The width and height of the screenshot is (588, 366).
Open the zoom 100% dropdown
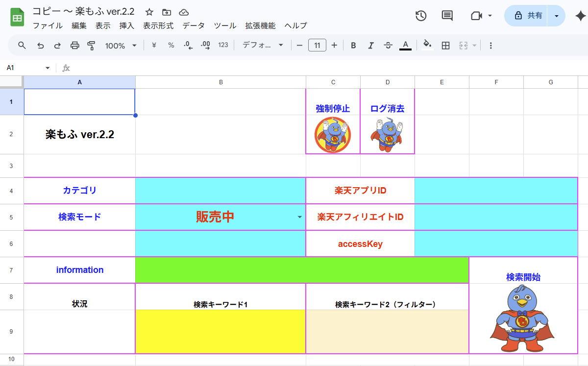pyautogui.click(x=121, y=46)
